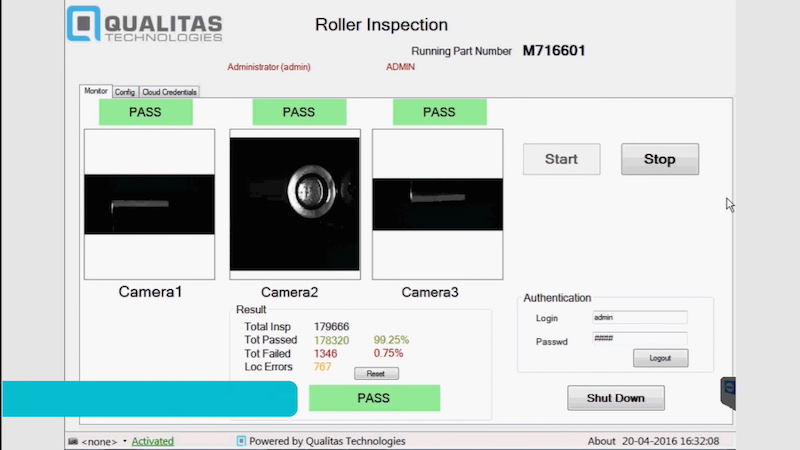Screen dimensions: 800x450
Task: Click the Logout button
Action: pos(660,358)
